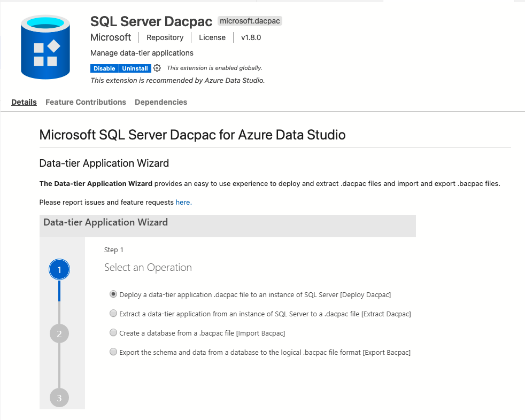Select the Import Bacpac radio option
Viewport: 525px width, 420px height.
(x=113, y=333)
